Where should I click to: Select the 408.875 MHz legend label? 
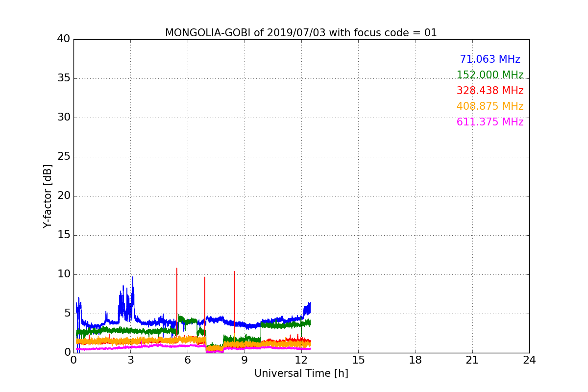point(490,106)
